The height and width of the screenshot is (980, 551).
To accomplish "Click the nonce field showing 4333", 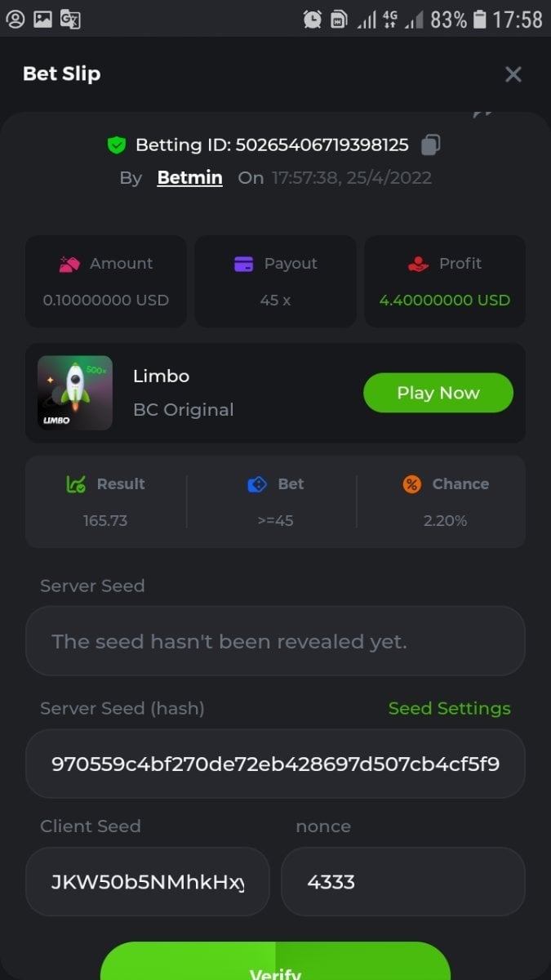I will point(402,881).
